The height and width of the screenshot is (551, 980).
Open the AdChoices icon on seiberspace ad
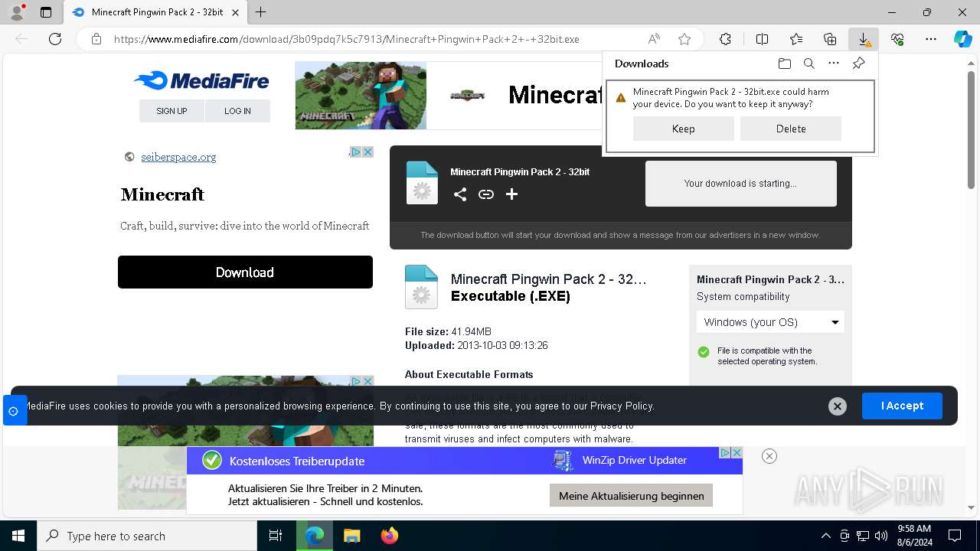[355, 152]
